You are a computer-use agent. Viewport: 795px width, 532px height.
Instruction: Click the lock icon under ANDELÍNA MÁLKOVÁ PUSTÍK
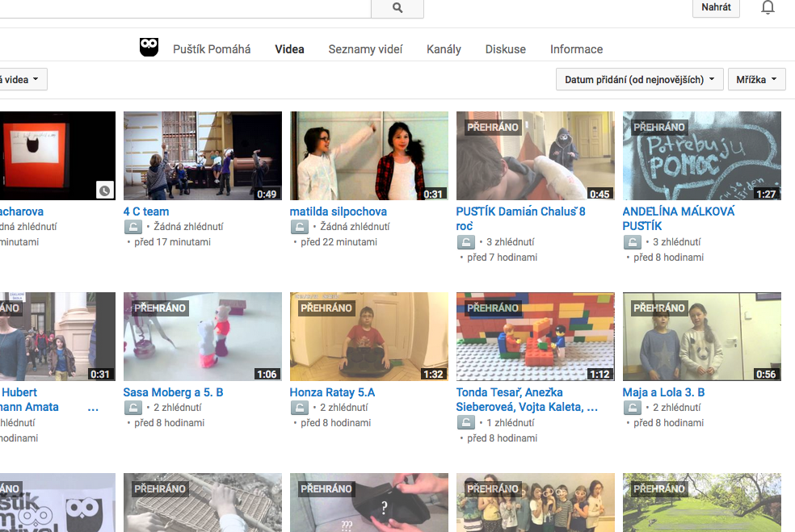(x=632, y=242)
